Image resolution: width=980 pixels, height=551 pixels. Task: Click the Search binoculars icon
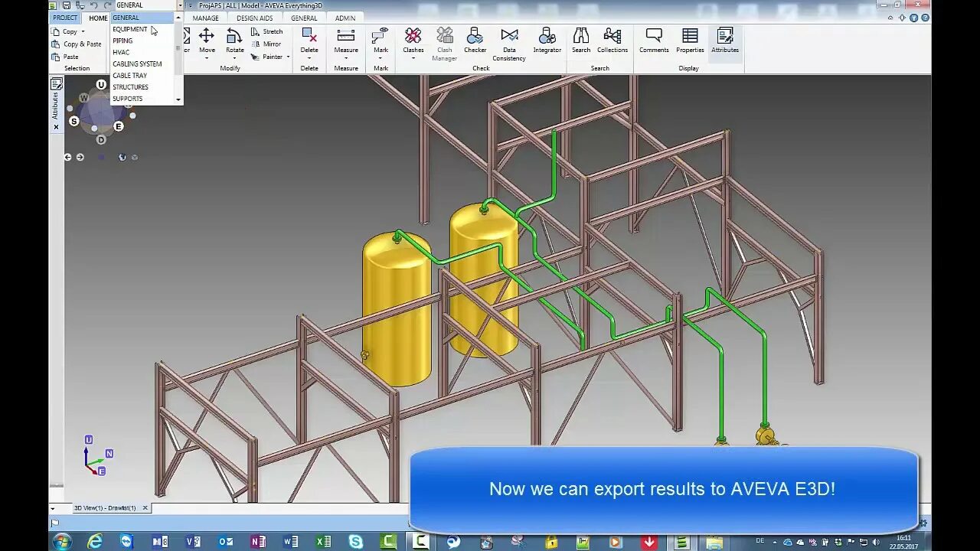point(581,35)
